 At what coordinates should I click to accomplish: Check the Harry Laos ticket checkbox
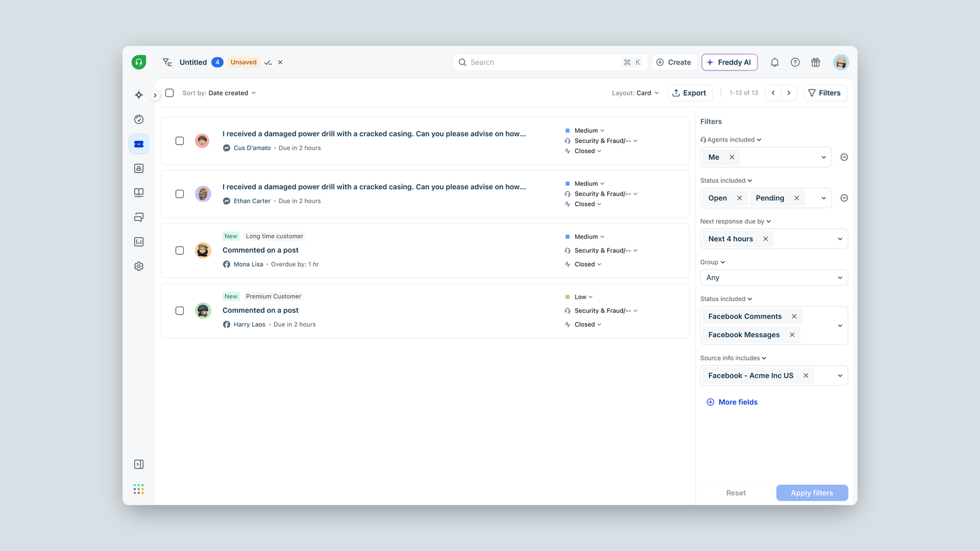point(179,311)
